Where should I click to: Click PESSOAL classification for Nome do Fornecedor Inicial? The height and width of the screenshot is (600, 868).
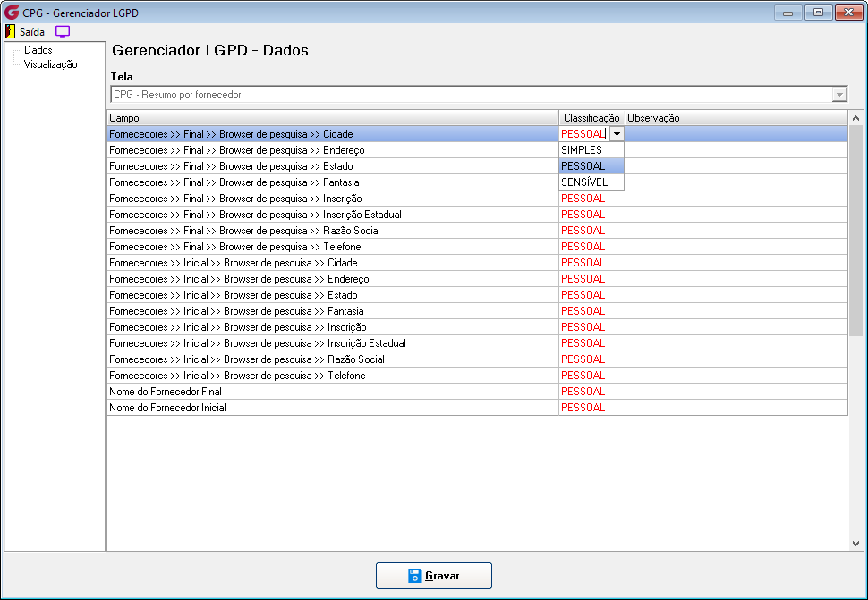pos(591,407)
